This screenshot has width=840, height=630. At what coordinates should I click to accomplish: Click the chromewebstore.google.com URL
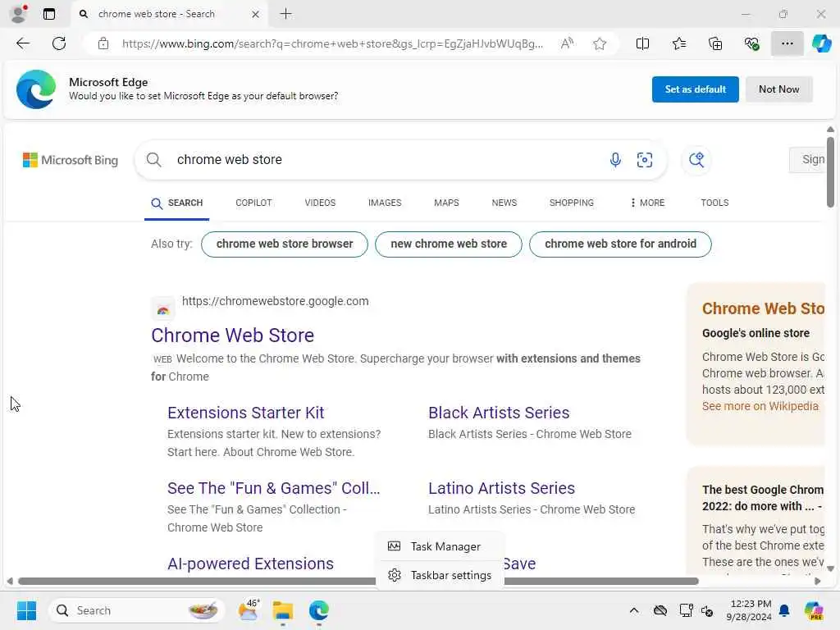coord(276,301)
